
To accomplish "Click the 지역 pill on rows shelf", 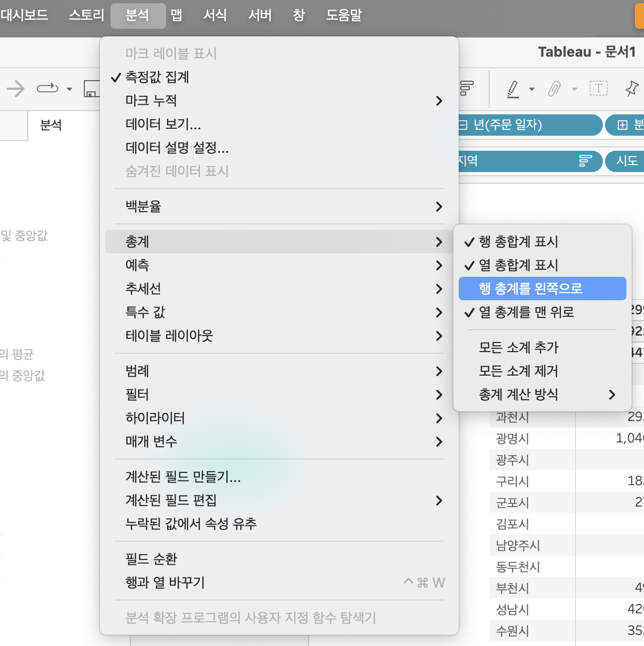I will click(x=530, y=161).
